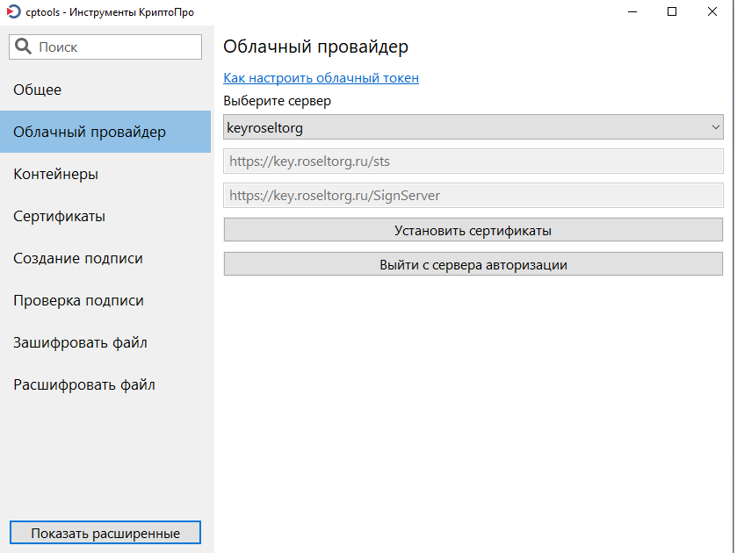This screenshot has height=560, width=737.
Task: Maximize the cptools window
Action: click(672, 11)
